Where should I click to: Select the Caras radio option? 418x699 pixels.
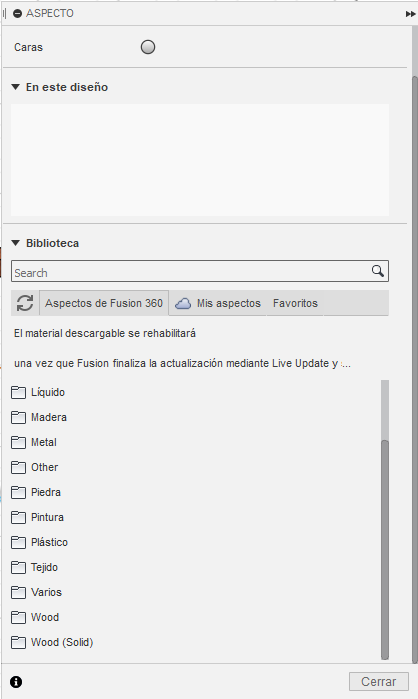tap(148, 47)
